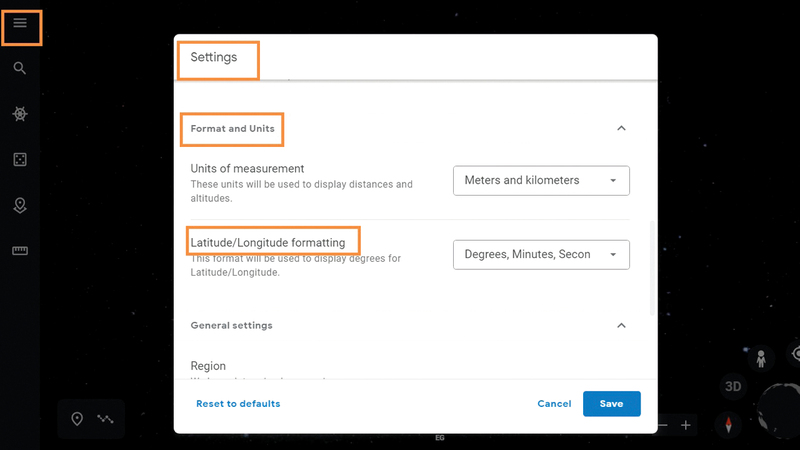Open the hamburger main menu

tap(20, 23)
